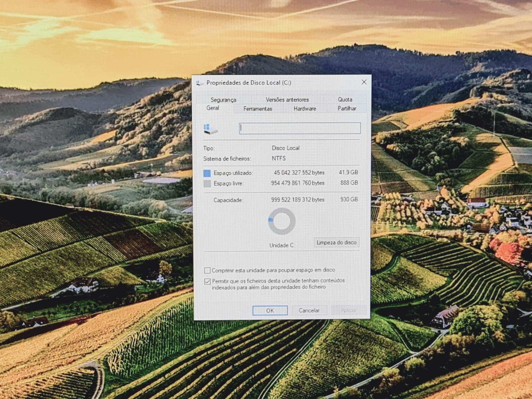The height and width of the screenshot is (399, 532).
Task: Open the Segurança tab
Action: point(223,99)
